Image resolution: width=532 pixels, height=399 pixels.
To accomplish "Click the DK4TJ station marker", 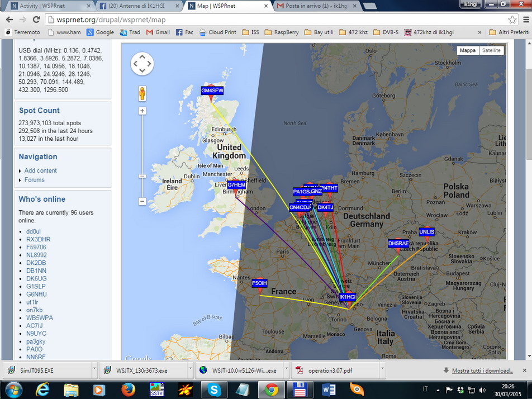I will (x=325, y=208).
